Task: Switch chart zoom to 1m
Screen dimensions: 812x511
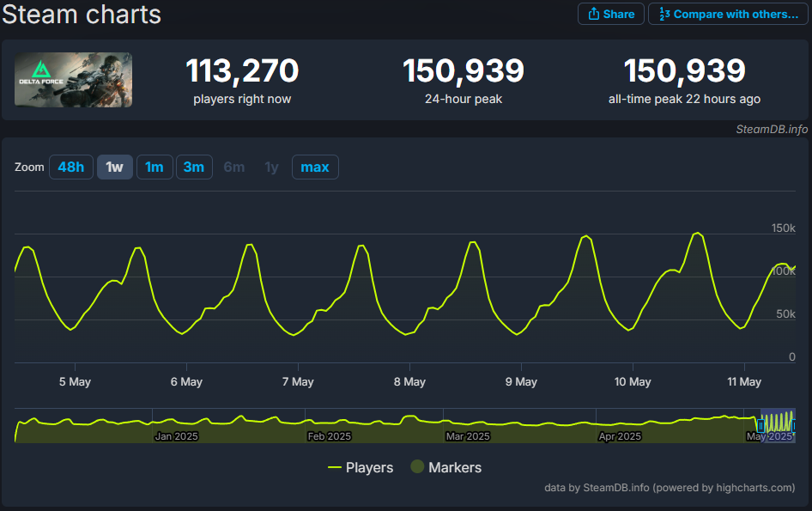Action: pos(155,167)
